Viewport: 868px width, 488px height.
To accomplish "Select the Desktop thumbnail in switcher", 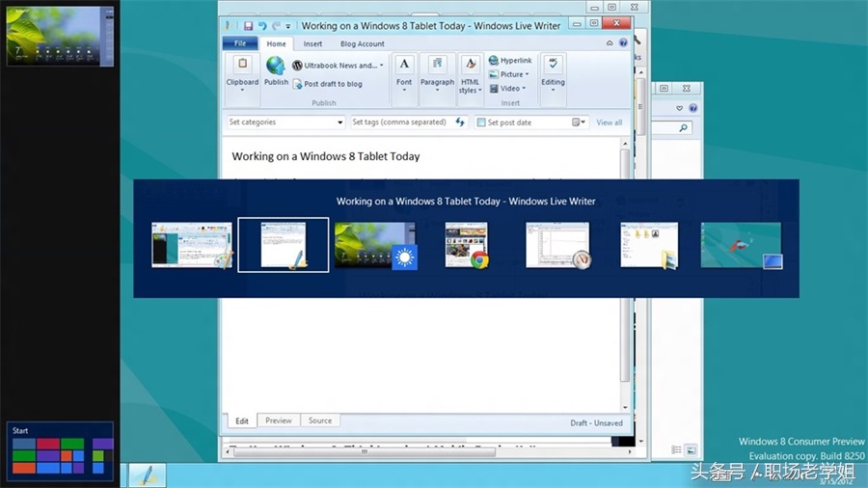I will tap(742, 246).
